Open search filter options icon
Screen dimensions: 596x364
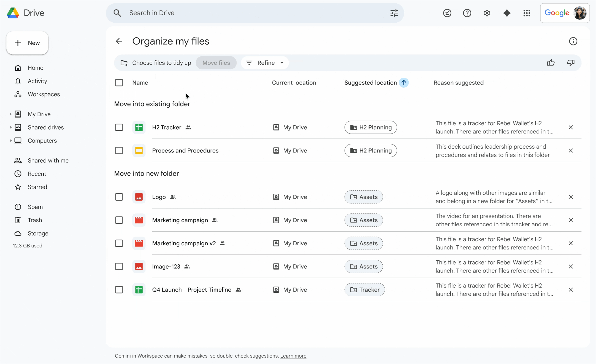tap(394, 13)
